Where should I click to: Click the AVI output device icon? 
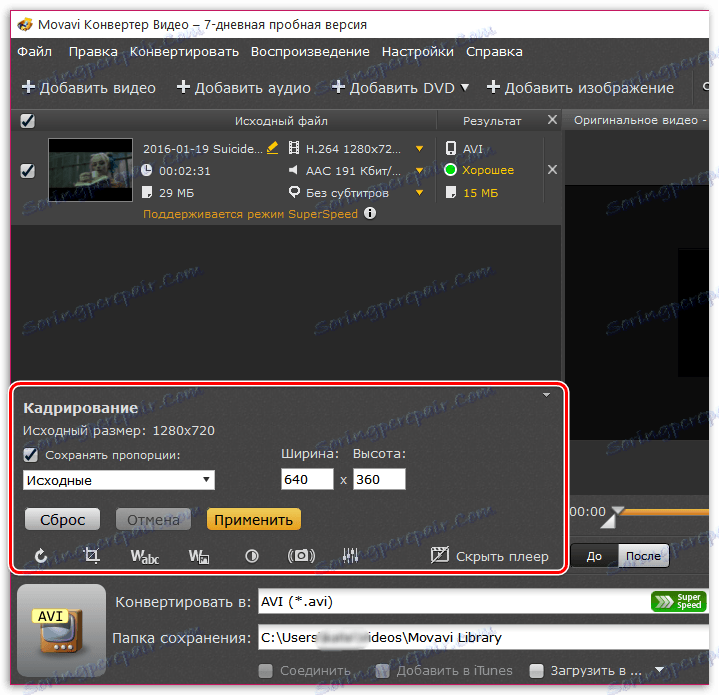(x=450, y=148)
